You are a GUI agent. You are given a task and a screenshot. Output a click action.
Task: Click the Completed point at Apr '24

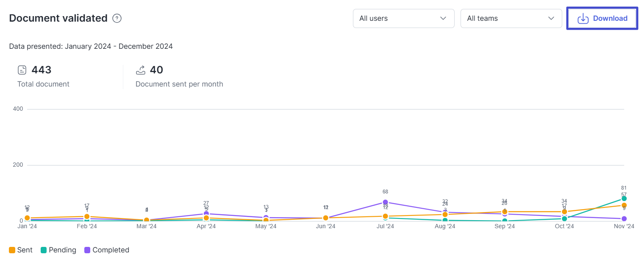[x=206, y=214]
